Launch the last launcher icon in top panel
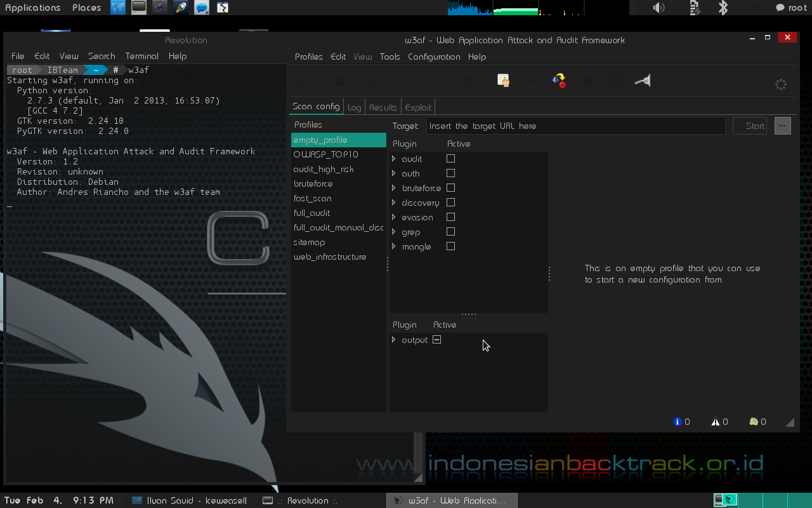Screen dimensions: 812x508 (222, 8)
